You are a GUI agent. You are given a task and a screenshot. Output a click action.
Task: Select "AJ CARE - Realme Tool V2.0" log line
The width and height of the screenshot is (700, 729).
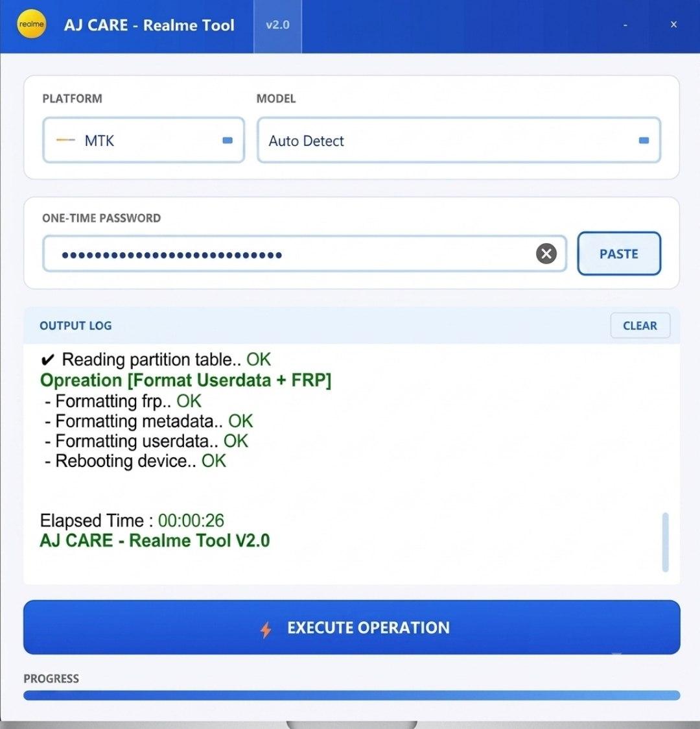155,541
